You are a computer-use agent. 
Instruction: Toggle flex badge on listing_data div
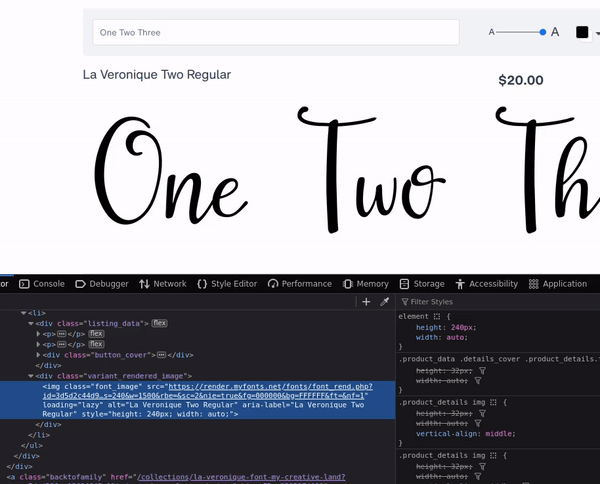[x=159, y=323]
